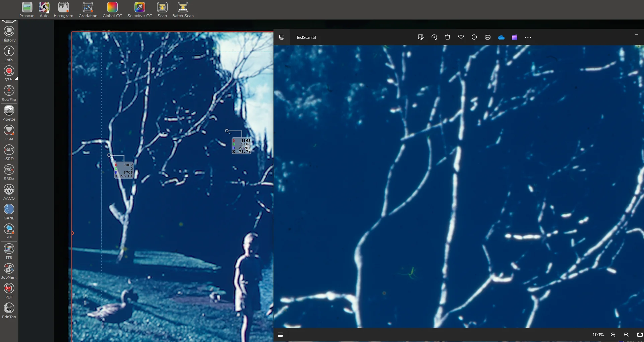Expand the 37% zoom options arrow
The height and width of the screenshot is (342, 644).
coord(16,79)
